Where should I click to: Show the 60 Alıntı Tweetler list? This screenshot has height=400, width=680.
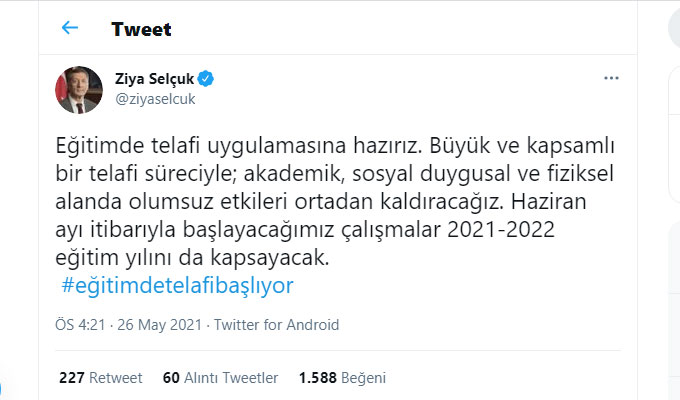point(219,378)
